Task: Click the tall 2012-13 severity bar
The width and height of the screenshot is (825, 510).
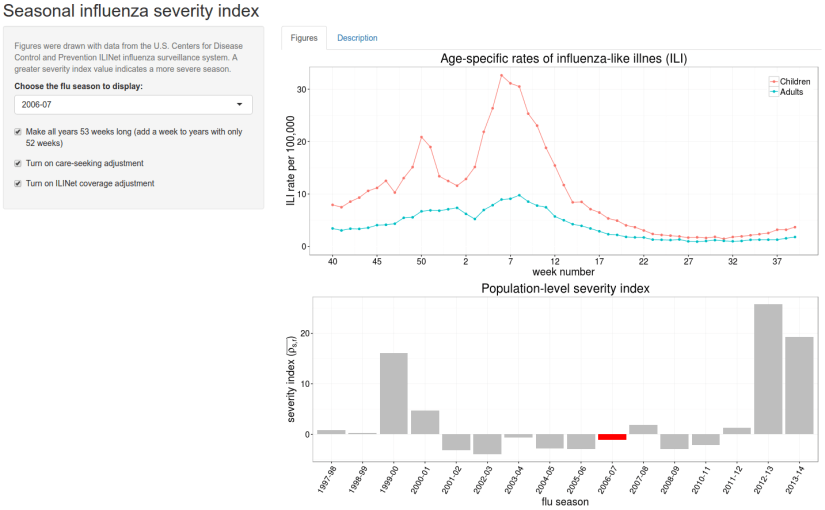Action: tap(768, 369)
